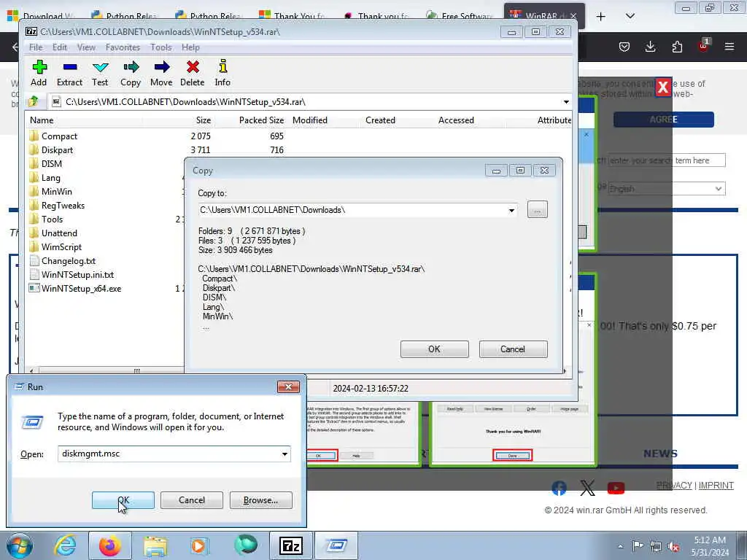Open Internet Explorer from taskbar
This screenshot has height=560, width=747.
pos(65,545)
